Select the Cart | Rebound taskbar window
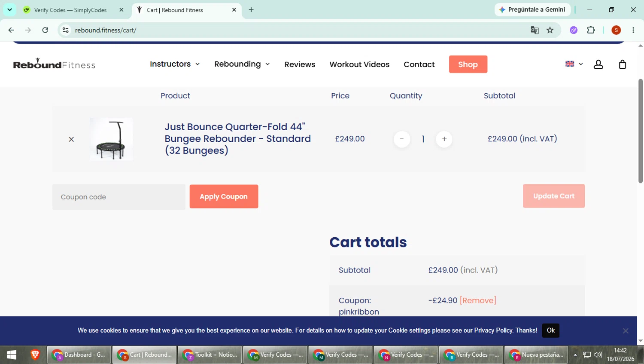This screenshot has height=364, width=644. (145, 355)
